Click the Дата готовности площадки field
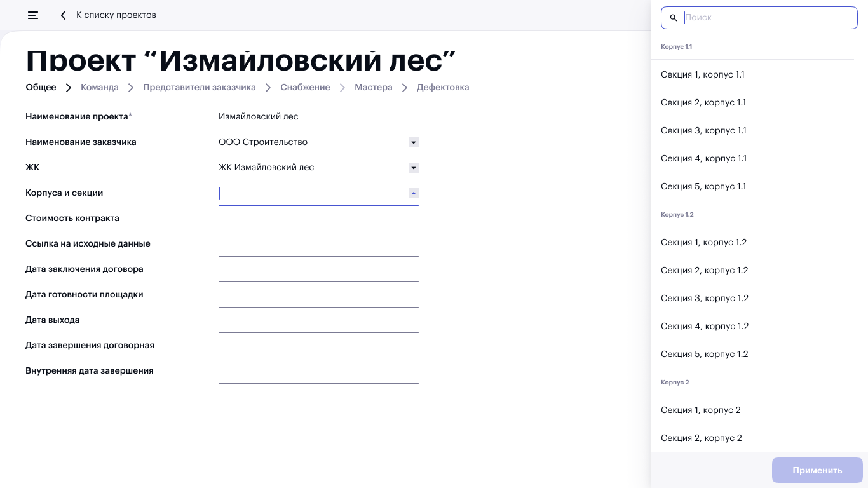Screen dimensions: 868x488 click(x=318, y=295)
